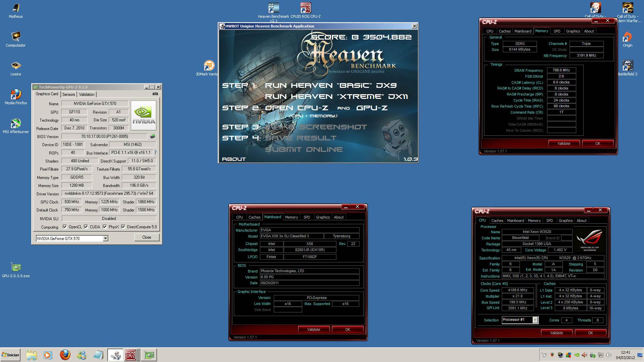Click OK in Mainboard CPU-Z window
This screenshot has width=644, height=362.
[x=347, y=329]
